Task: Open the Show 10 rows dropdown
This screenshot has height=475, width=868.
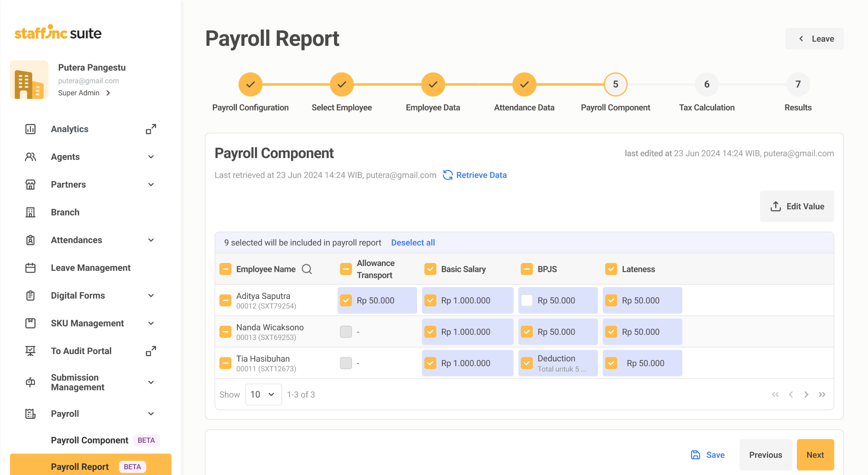Action: click(263, 395)
